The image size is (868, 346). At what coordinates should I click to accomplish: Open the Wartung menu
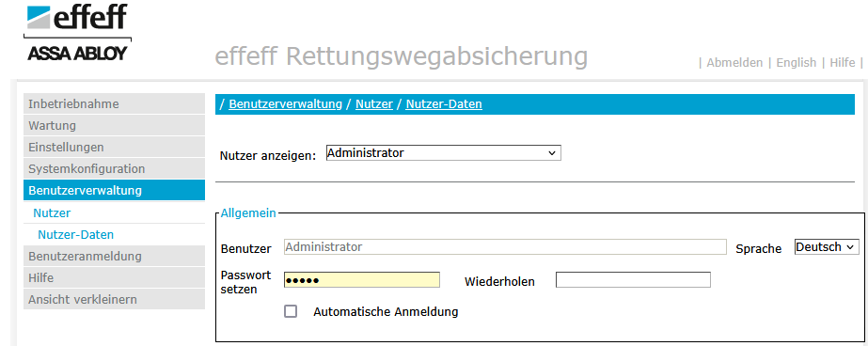point(114,126)
